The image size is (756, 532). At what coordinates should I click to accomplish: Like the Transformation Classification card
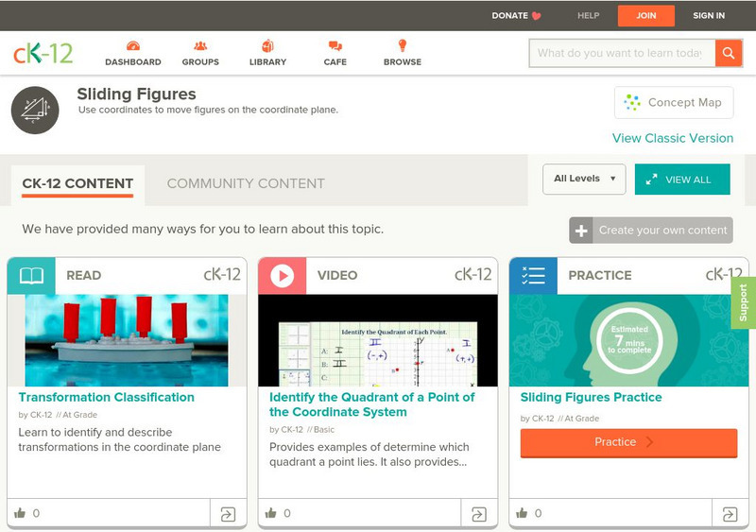[x=20, y=513]
